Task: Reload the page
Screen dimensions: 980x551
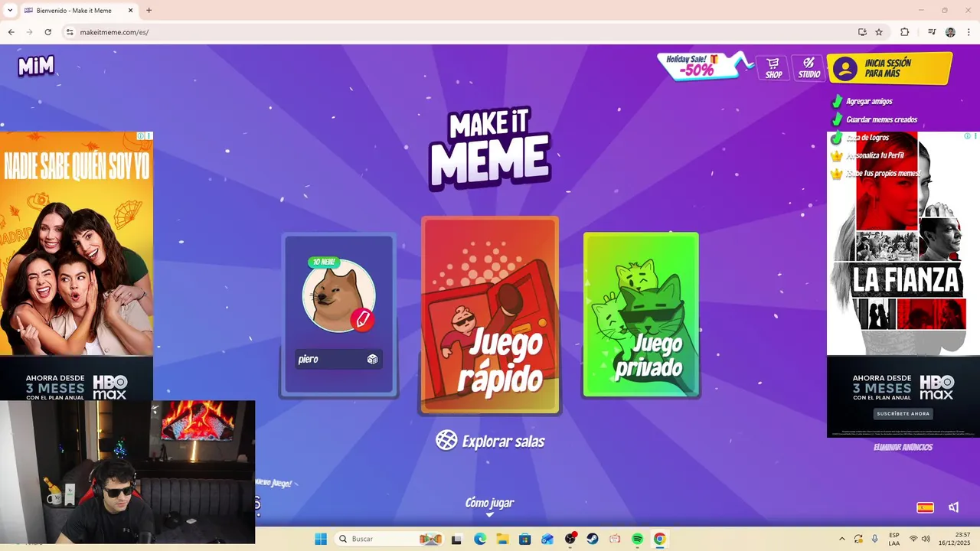Action: pos(47,32)
